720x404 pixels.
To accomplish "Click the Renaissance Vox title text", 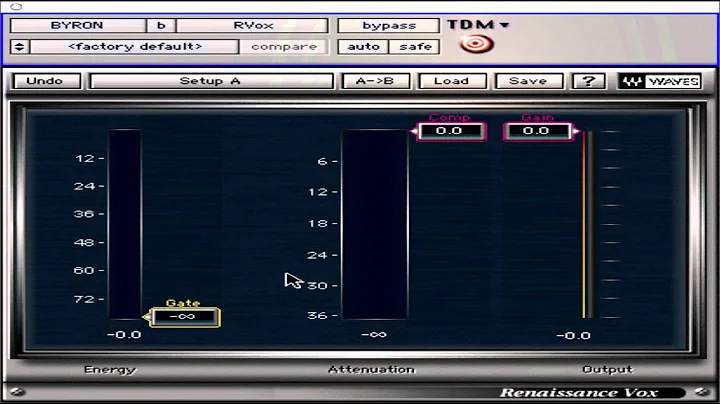I will [579, 393].
